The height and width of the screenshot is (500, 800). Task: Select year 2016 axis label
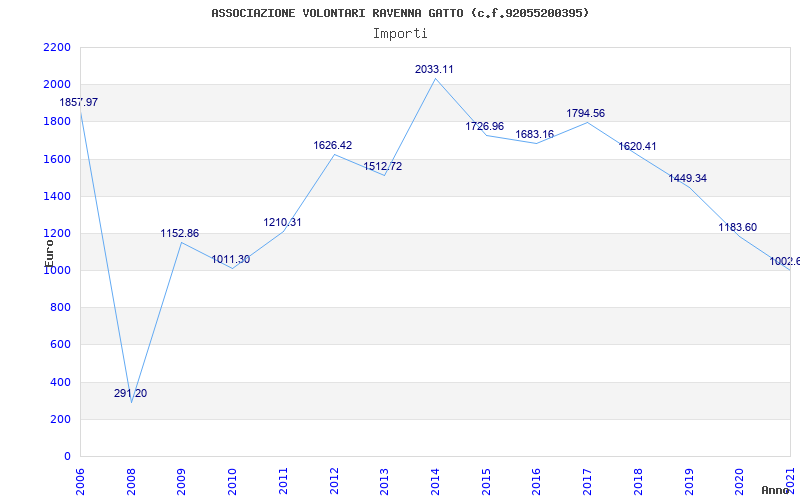[x=536, y=482]
